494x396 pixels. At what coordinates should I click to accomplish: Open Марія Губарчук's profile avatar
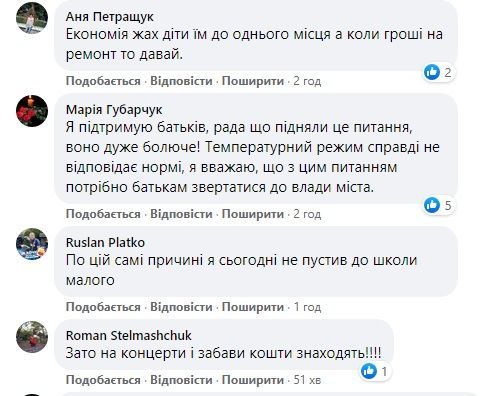[x=32, y=111]
